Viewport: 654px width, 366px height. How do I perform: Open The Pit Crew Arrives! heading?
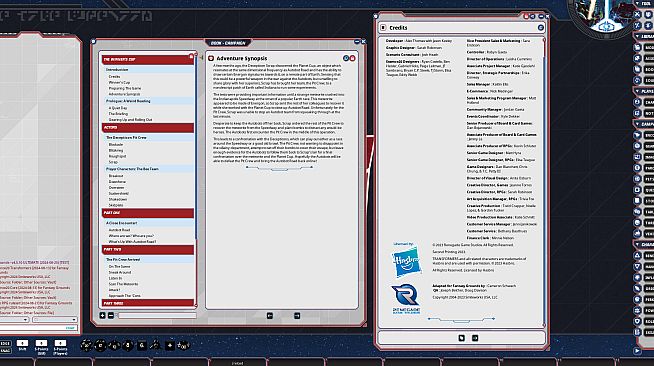tap(123, 260)
